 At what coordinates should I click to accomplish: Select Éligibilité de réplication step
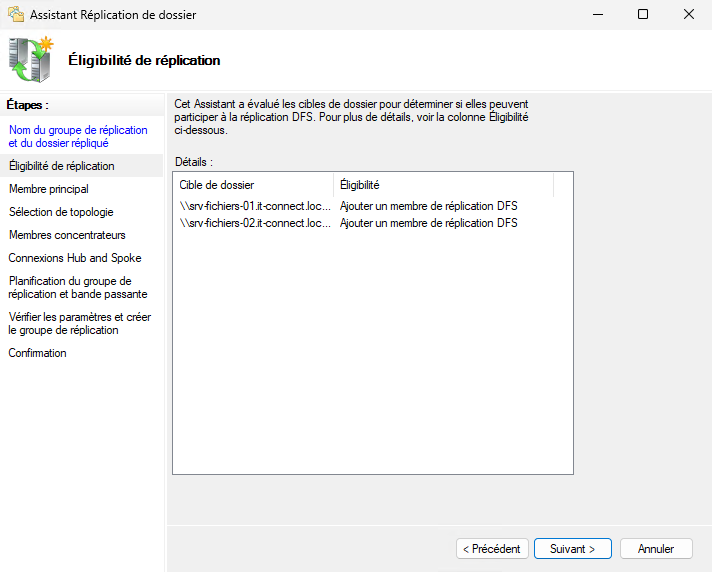point(61,166)
